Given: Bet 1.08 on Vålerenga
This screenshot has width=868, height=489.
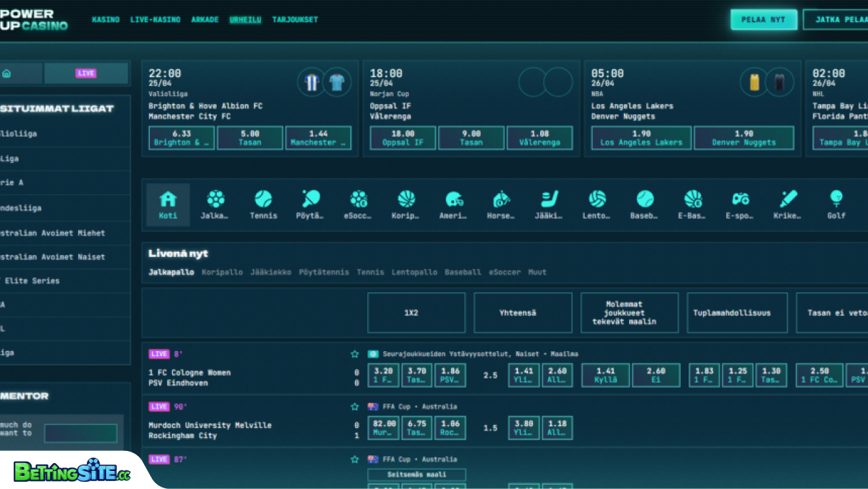Looking at the screenshot, I should coord(540,138).
